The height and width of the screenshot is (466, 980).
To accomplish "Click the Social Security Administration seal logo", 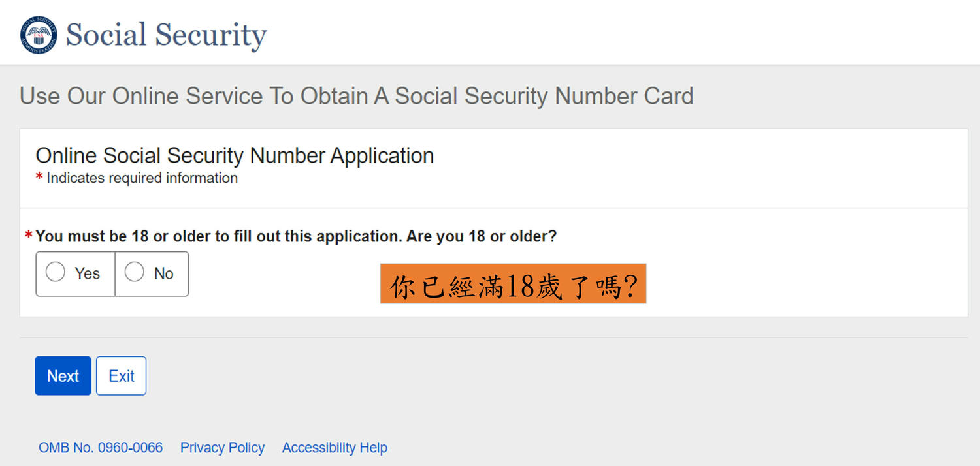I will [39, 35].
